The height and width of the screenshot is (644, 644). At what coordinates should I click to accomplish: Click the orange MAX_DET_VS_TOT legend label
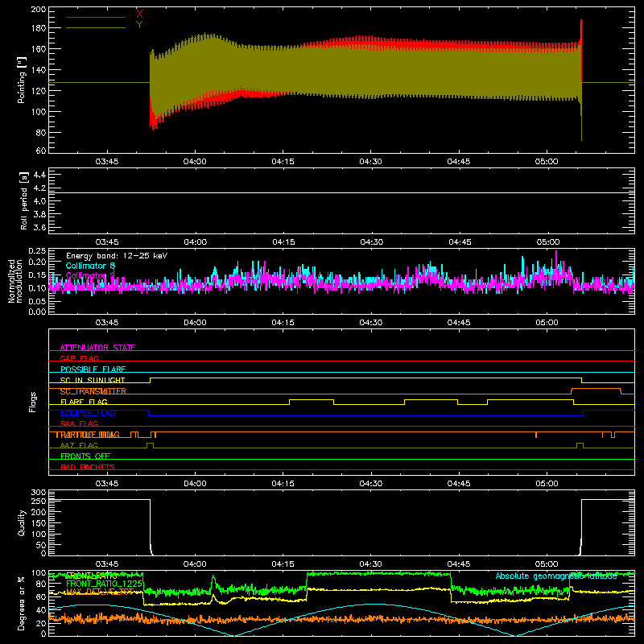[100, 592]
